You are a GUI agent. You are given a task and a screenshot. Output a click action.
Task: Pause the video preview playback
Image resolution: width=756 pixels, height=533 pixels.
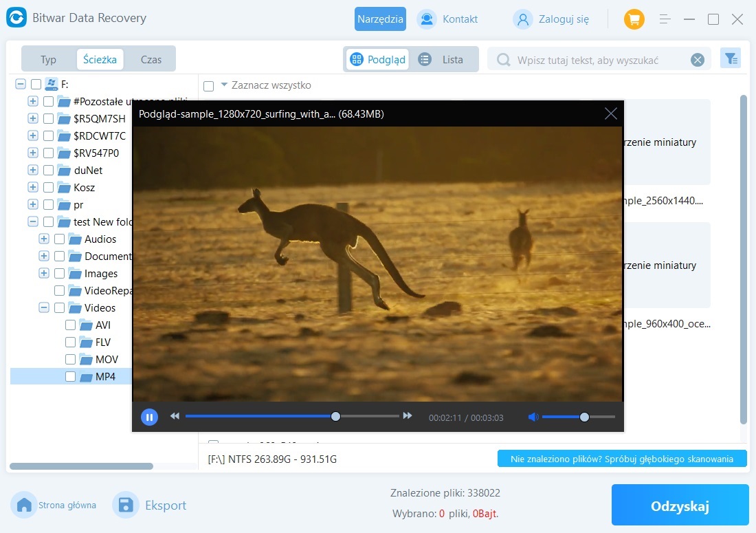149,417
